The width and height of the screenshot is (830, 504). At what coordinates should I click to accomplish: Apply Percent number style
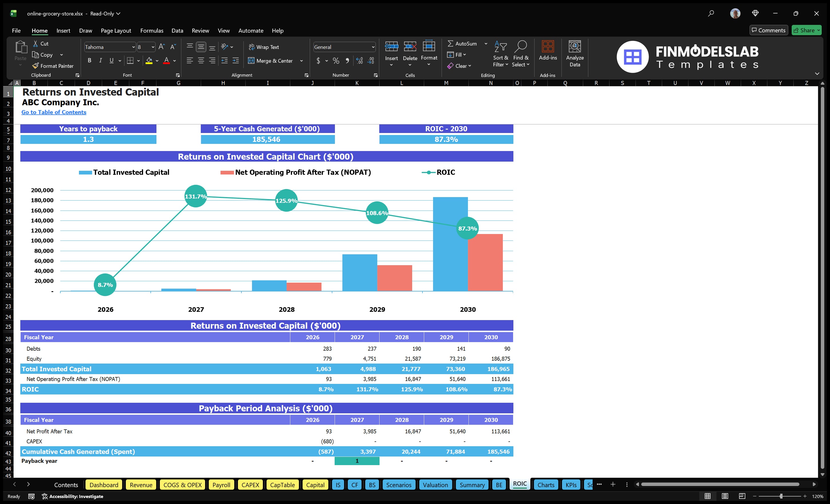tap(336, 61)
